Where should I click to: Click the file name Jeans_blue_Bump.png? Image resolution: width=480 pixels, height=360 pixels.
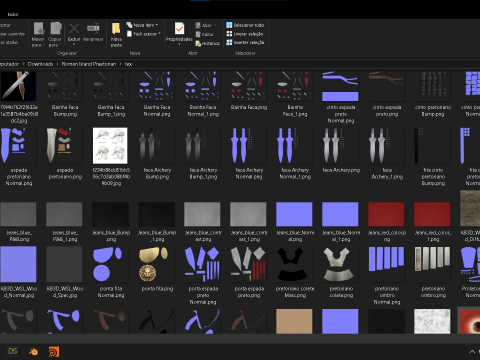pyautogui.click(x=111, y=236)
